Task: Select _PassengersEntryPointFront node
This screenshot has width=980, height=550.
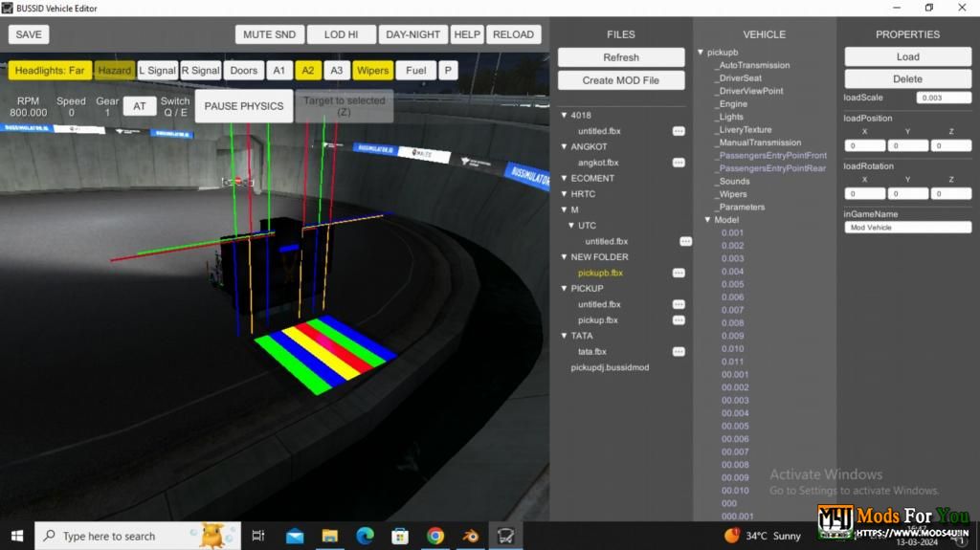Action: tap(770, 156)
